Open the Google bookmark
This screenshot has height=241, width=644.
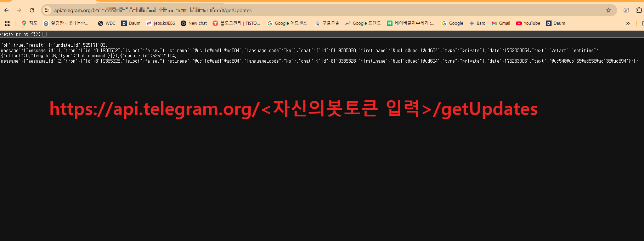point(452,23)
